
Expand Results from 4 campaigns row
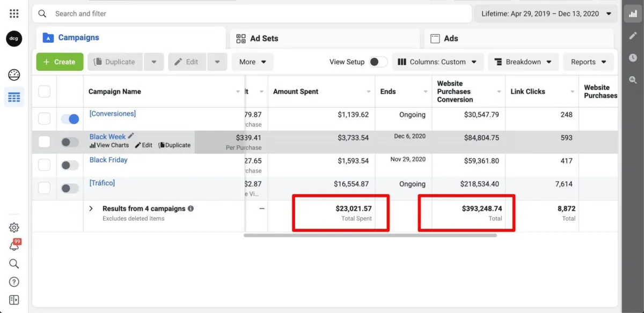coord(91,209)
